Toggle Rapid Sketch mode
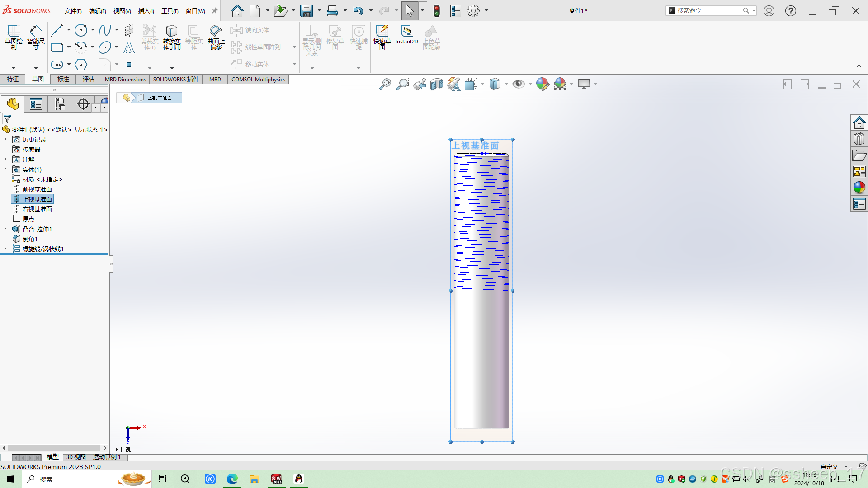Viewport: 868px width, 488px height. 382,35
